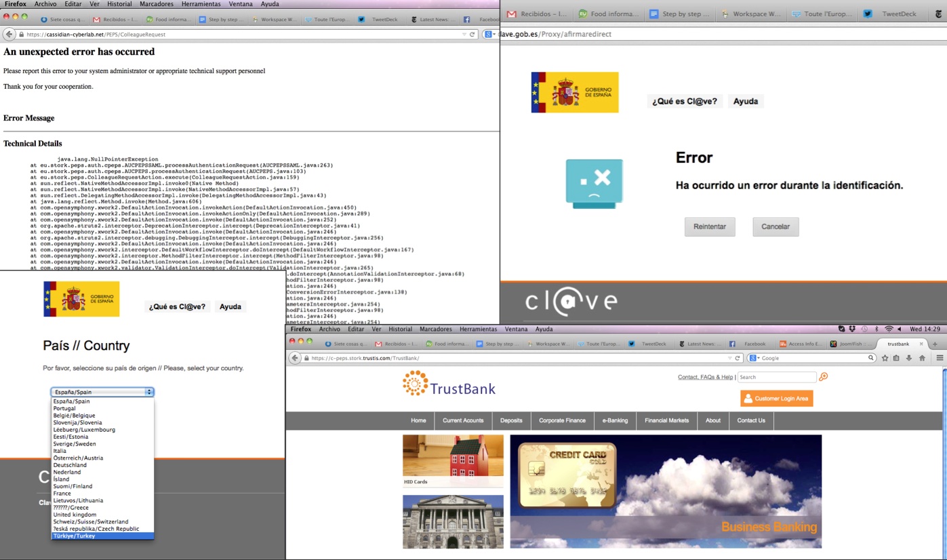Click the Bluetooth icon in the menu bar

point(877,329)
